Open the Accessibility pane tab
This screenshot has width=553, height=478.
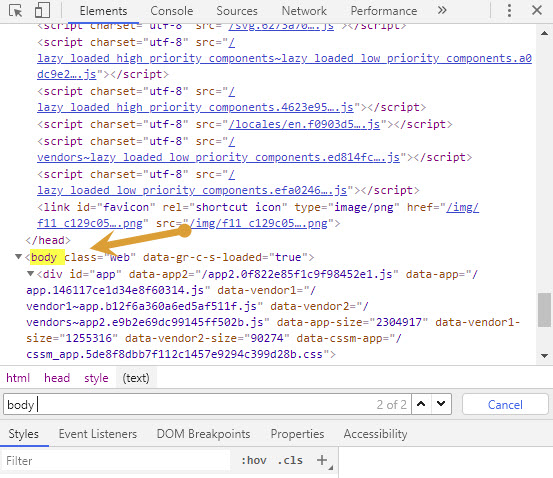376,434
